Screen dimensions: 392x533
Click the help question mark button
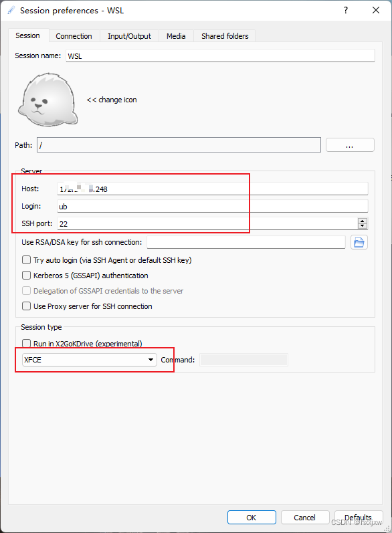tap(346, 10)
